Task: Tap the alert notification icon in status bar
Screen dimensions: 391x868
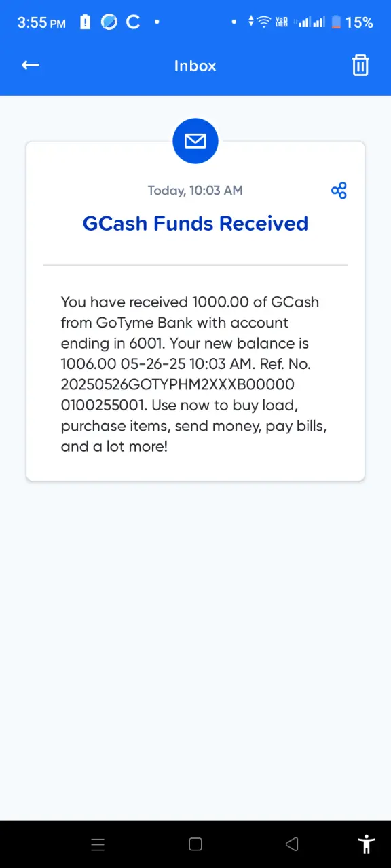Action: click(x=85, y=22)
